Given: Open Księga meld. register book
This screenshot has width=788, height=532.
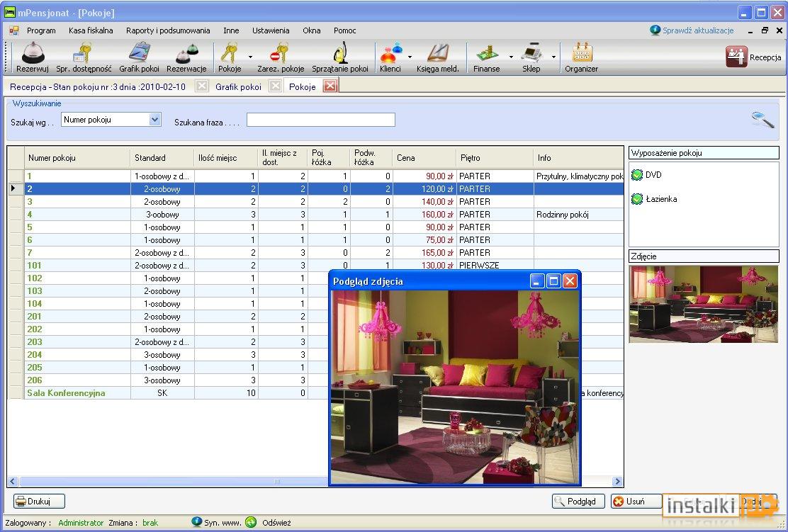Looking at the screenshot, I should pyautogui.click(x=438, y=58).
